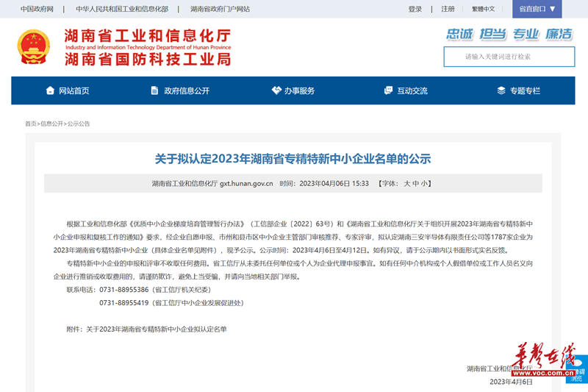The width and height of the screenshot is (588, 392).
Task: Open the 互动交流 menu item
Action: [412, 90]
